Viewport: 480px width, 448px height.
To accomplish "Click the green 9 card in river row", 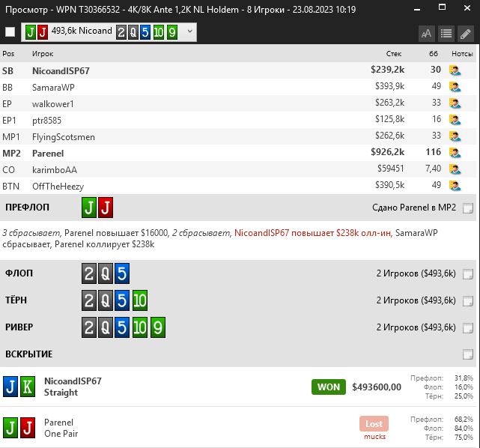I will tap(158, 327).
